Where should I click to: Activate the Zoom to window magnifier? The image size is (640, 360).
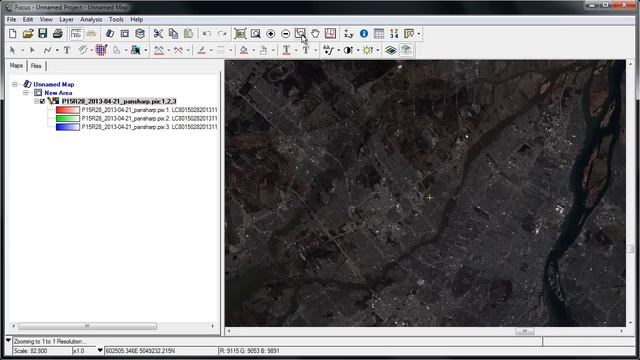(256, 33)
